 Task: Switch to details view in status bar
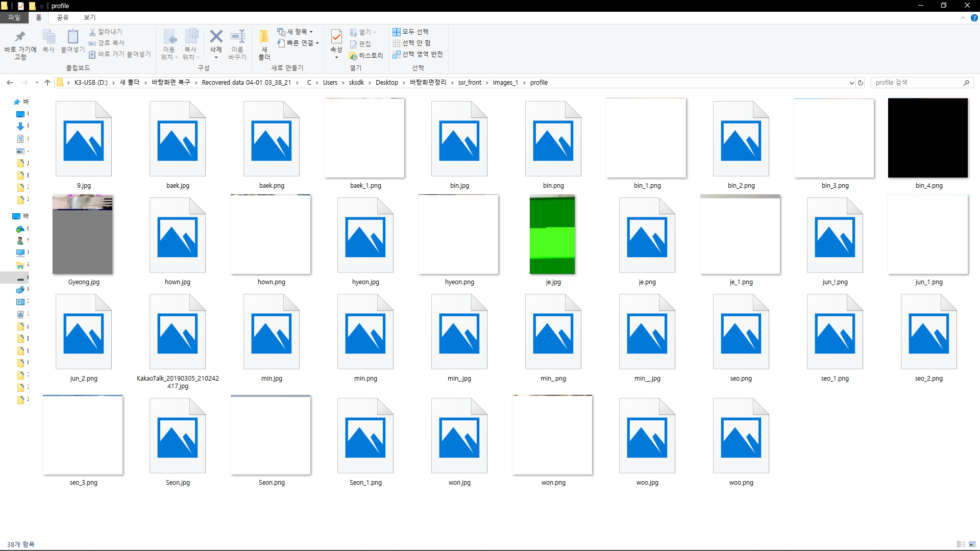pos(961,544)
